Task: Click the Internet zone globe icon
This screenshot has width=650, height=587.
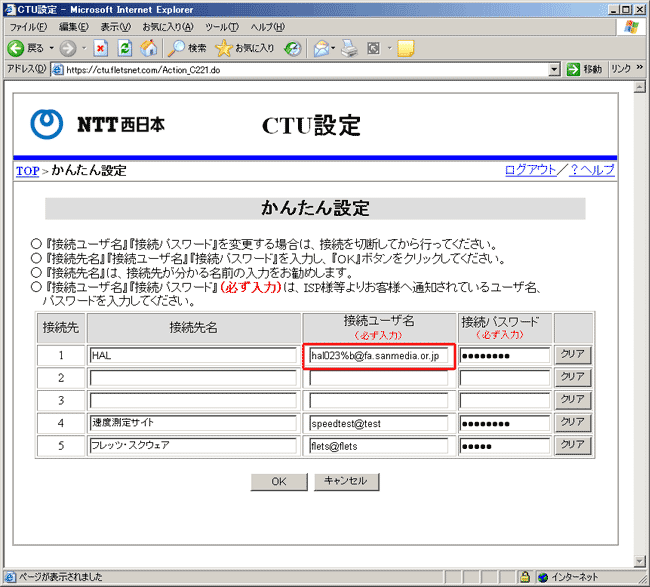Action: coord(543,577)
